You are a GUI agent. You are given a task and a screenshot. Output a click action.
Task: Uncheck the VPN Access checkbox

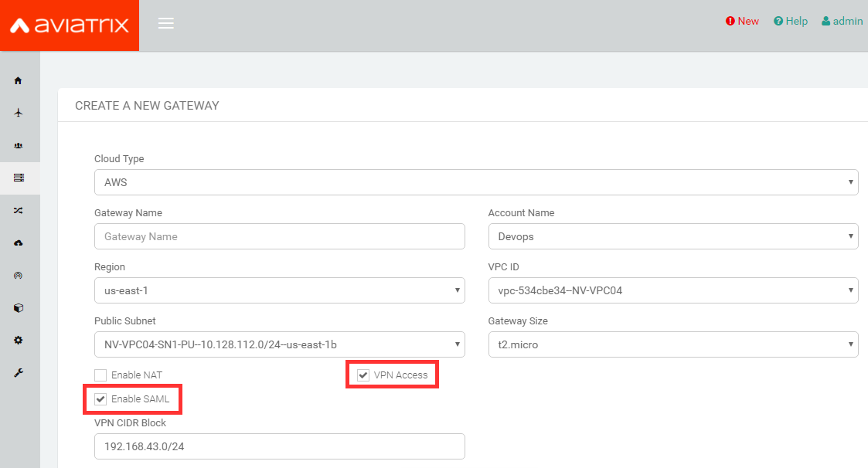[363, 375]
